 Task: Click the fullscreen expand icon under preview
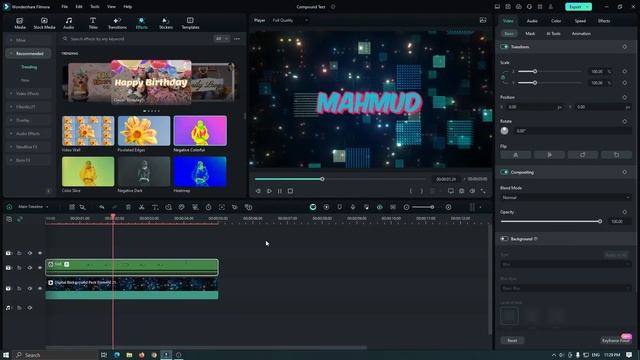coord(483,191)
